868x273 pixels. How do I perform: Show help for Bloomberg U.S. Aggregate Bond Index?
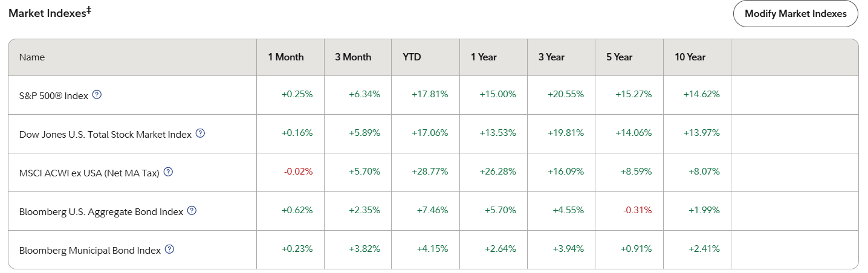coord(192,211)
